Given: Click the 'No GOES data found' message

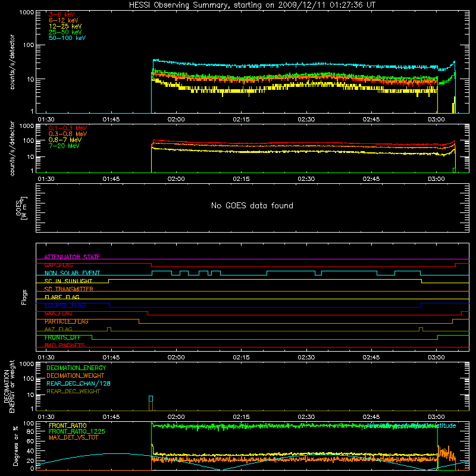Looking at the screenshot, I should pos(252,205).
